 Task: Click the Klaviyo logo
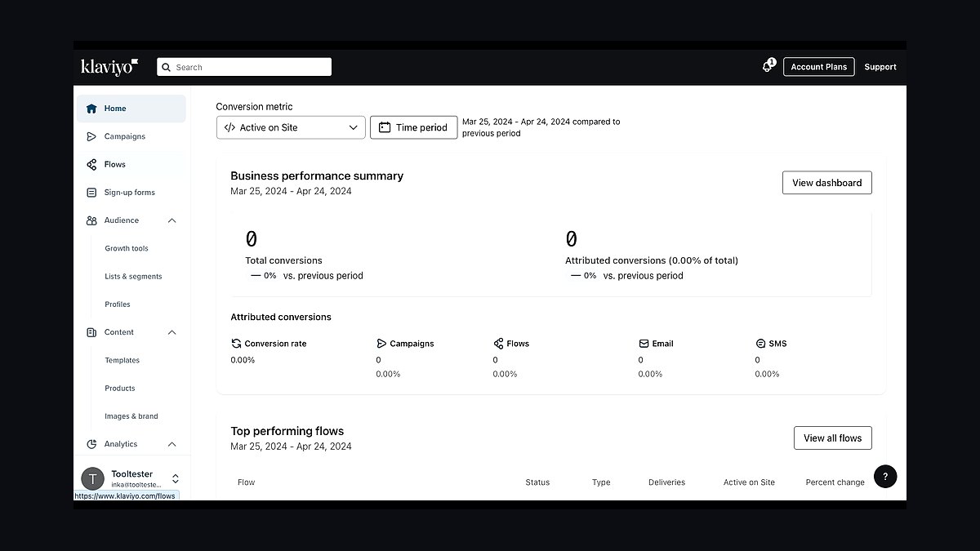[109, 67]
